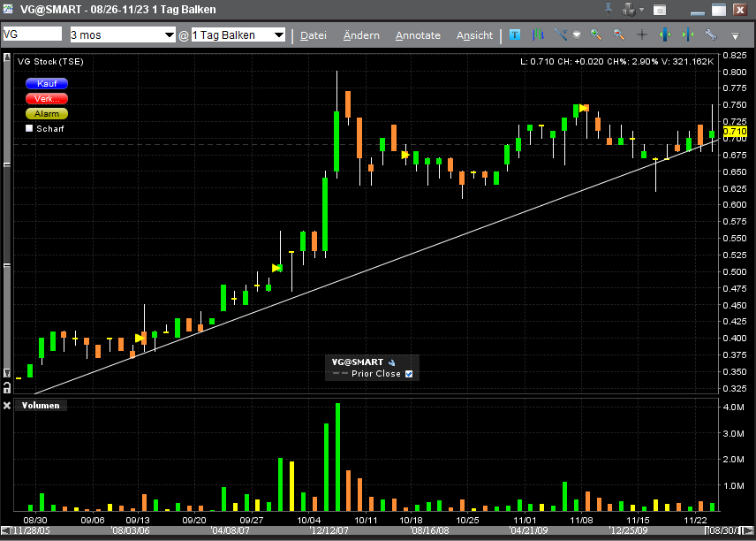Click the '12/12/07 marker on bottom timeline

coord(329,530)
